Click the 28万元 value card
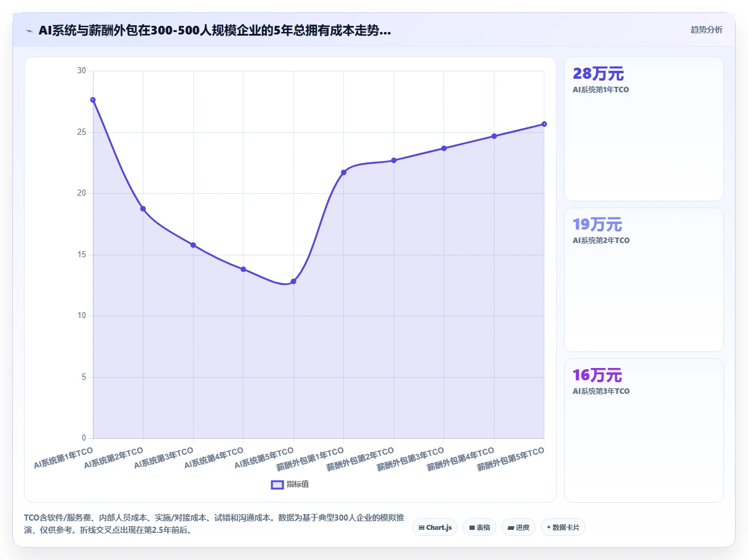This screenshot has height=560, width=748. point(644,129)
